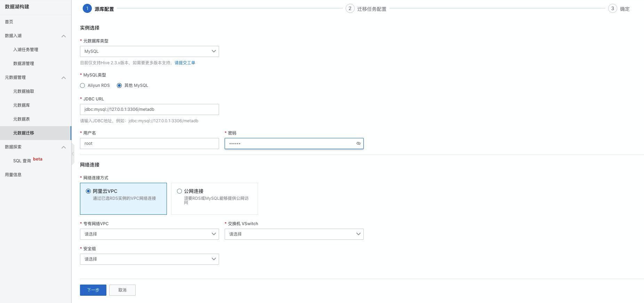Click the 实例选择 section heading
The image size is (644, 303).
(90, 28)
